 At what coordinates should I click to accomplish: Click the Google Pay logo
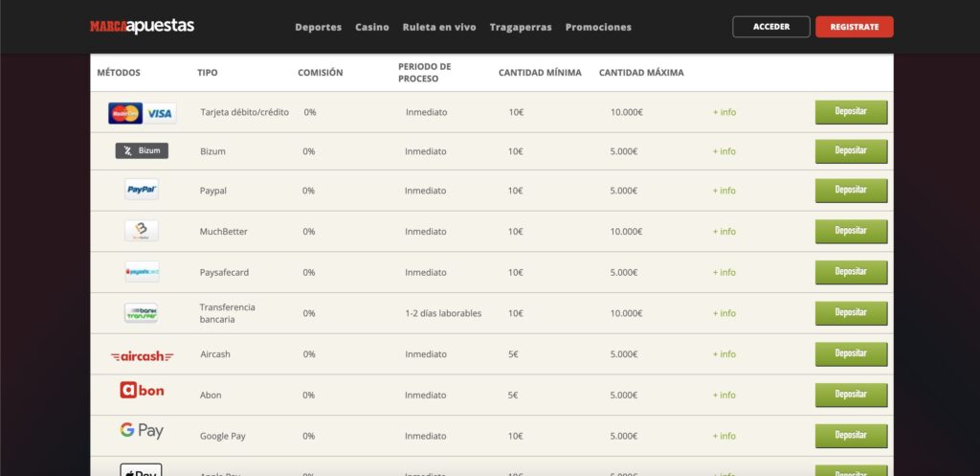[x=142, y=431]
